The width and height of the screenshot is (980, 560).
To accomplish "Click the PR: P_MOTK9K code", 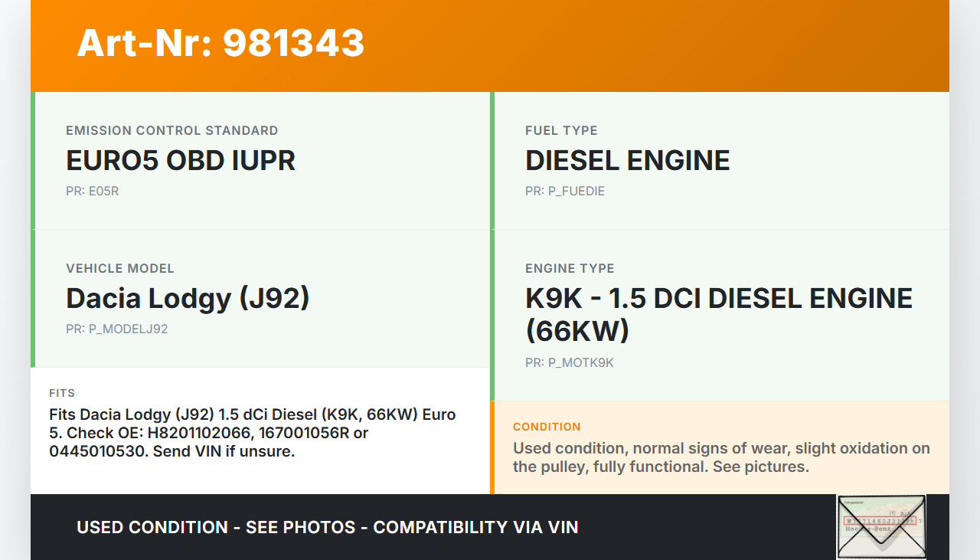I will 569,362.
